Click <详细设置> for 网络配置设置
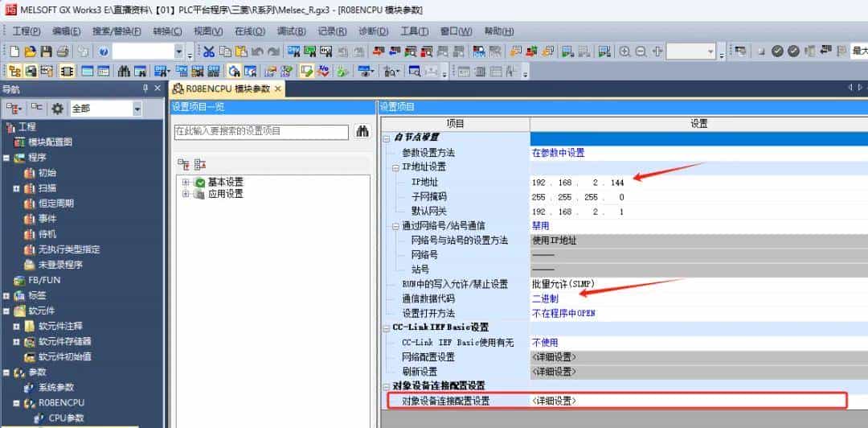 pos(698,357)
